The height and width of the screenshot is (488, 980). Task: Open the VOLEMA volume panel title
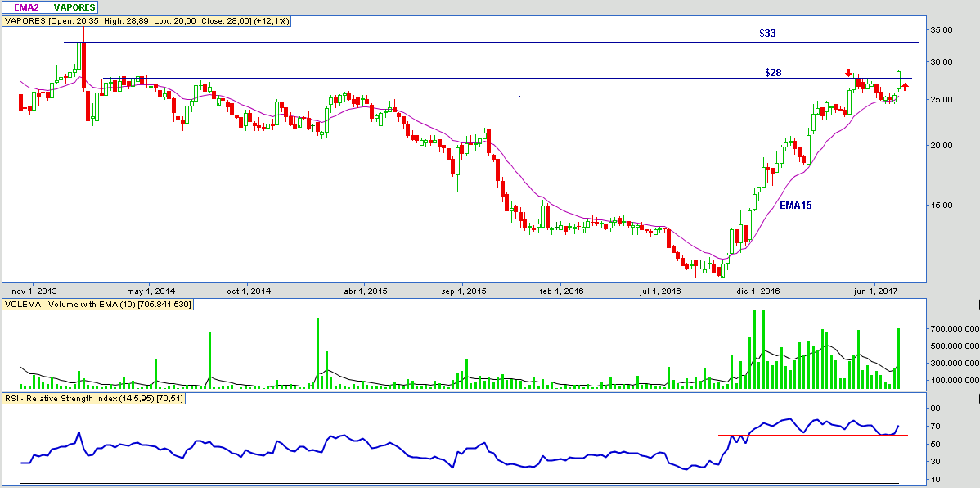click(97, 305)
